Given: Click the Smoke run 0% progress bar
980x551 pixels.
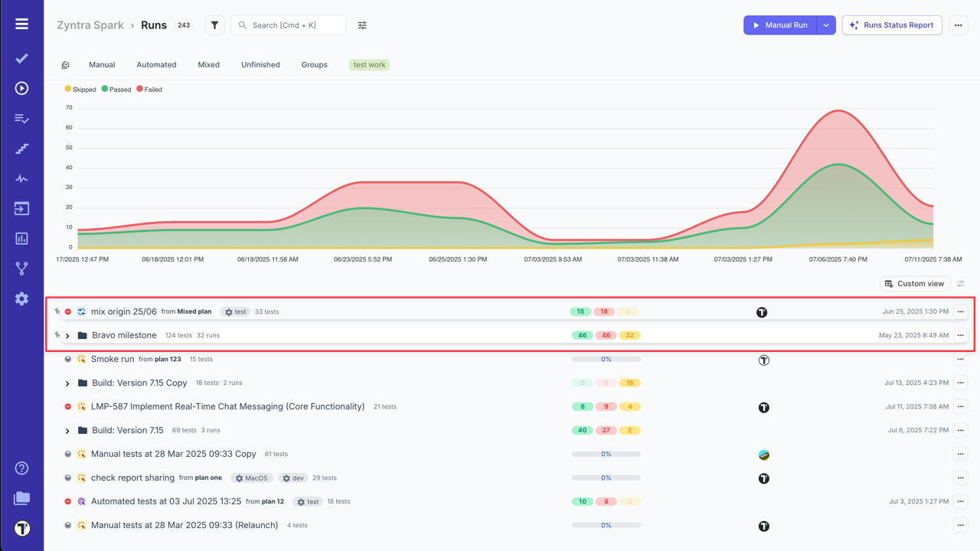Looking at the screenshot, I should tap(606, 359).
